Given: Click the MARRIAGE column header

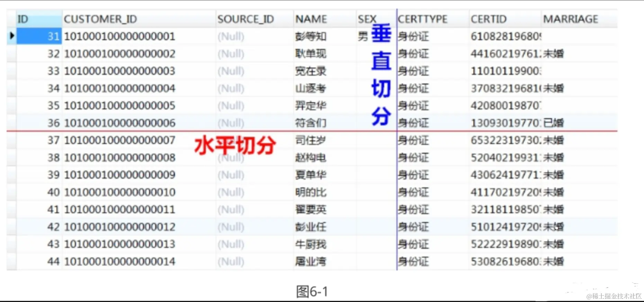Looking at the screenshot, I should tap(579, 19).
